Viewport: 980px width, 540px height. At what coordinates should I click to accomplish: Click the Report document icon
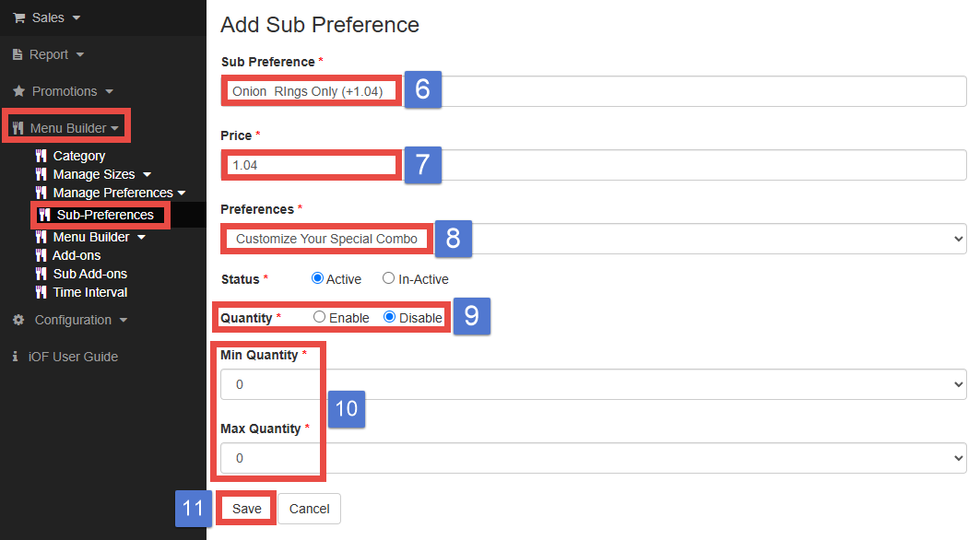(18, 54)
